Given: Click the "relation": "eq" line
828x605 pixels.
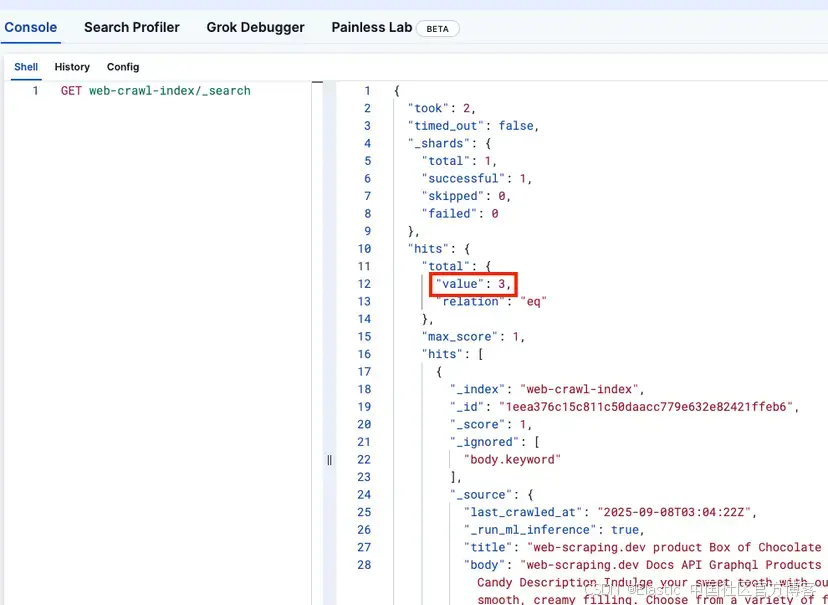Looking at the screenshot, I should [x=491, y=301].
